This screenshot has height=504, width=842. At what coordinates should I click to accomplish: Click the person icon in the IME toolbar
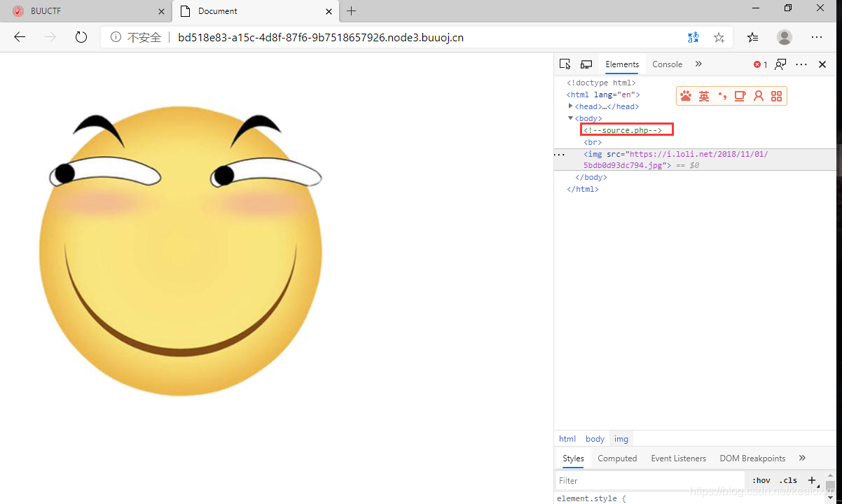pyautogui.click(x=758, y=97)
